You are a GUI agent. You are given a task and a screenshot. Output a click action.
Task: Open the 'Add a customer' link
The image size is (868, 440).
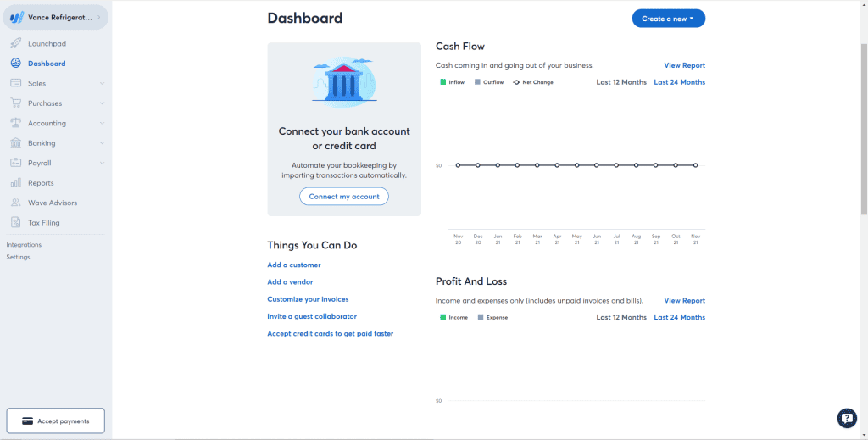(293, 265)
